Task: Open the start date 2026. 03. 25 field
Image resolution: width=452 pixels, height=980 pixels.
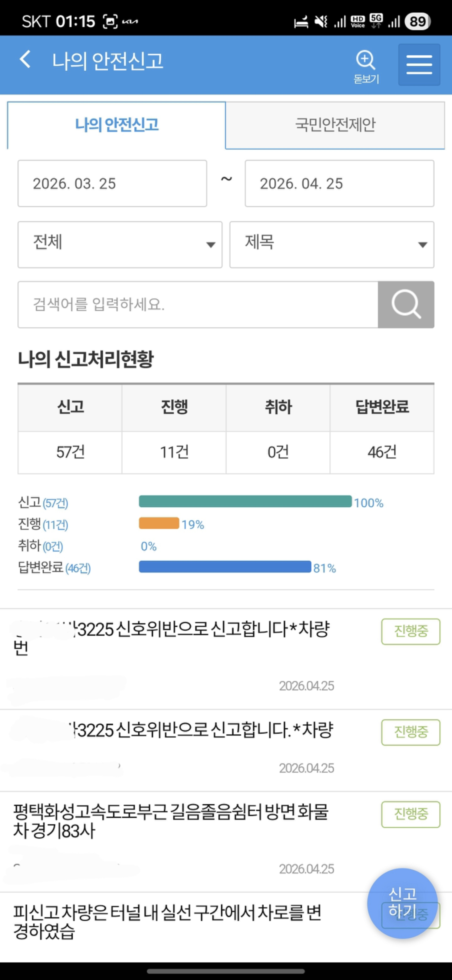Action: point(112,183)
